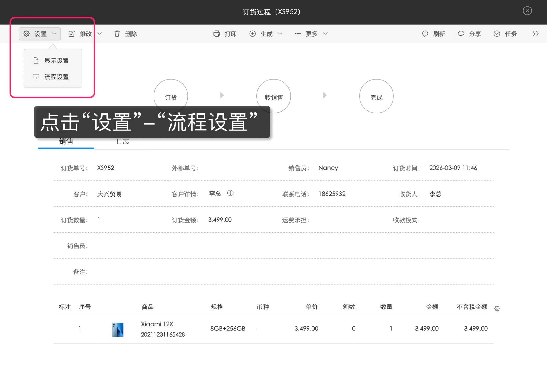547x392 pixels.
Task: Click the 删除 trash icon
Action: click(x=117, y=33)
